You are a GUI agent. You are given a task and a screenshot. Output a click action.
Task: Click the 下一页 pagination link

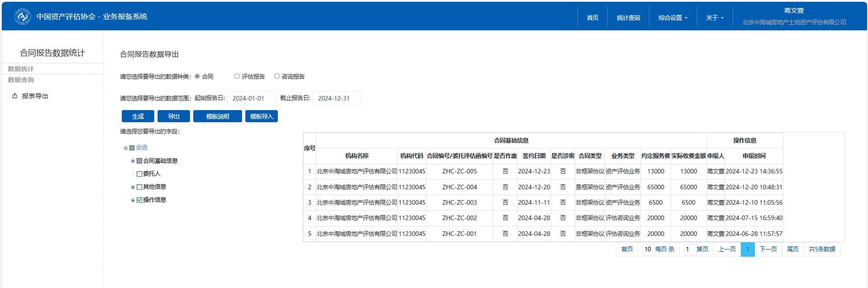click(x=768, y=250)
